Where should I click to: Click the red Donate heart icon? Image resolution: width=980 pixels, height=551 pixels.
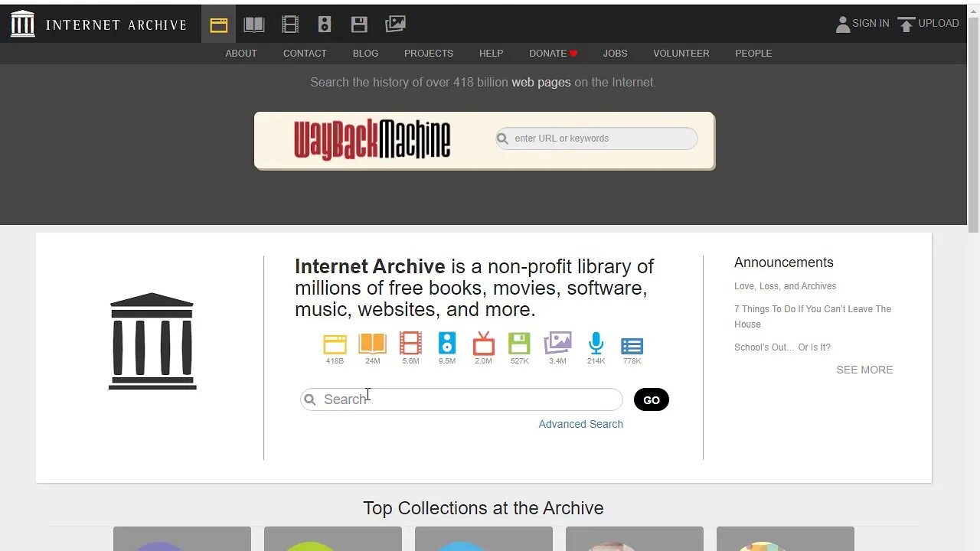coord(573,54)
